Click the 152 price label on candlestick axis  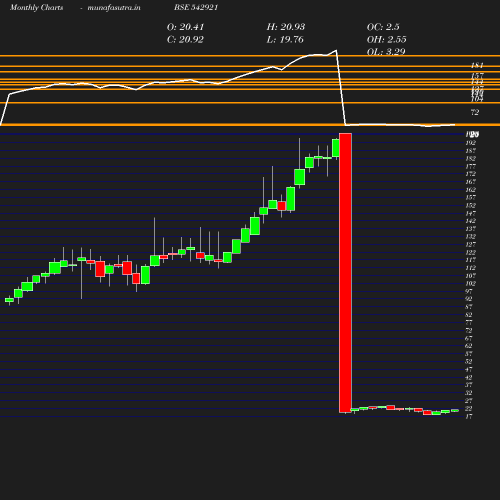tap(471, 205)
